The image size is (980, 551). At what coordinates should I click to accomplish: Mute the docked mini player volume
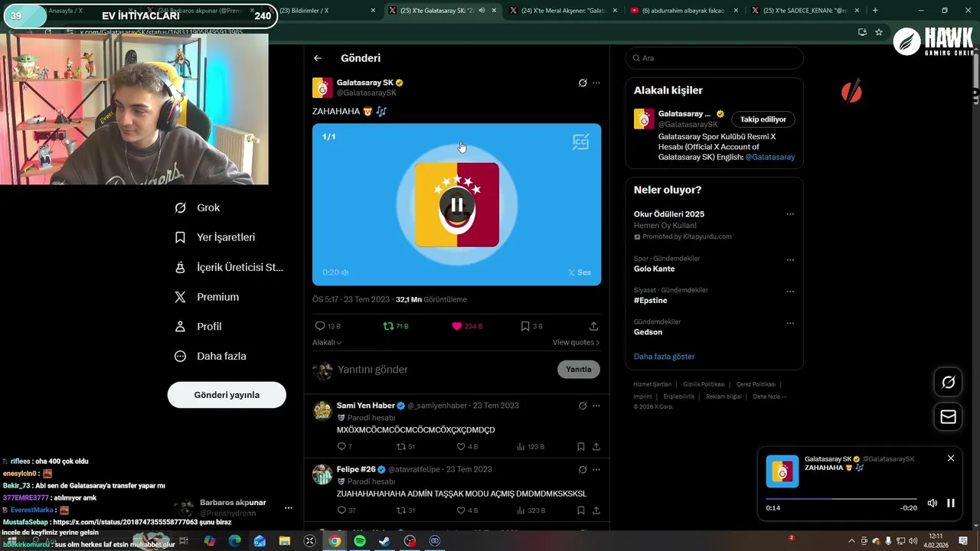coord(933,504)
